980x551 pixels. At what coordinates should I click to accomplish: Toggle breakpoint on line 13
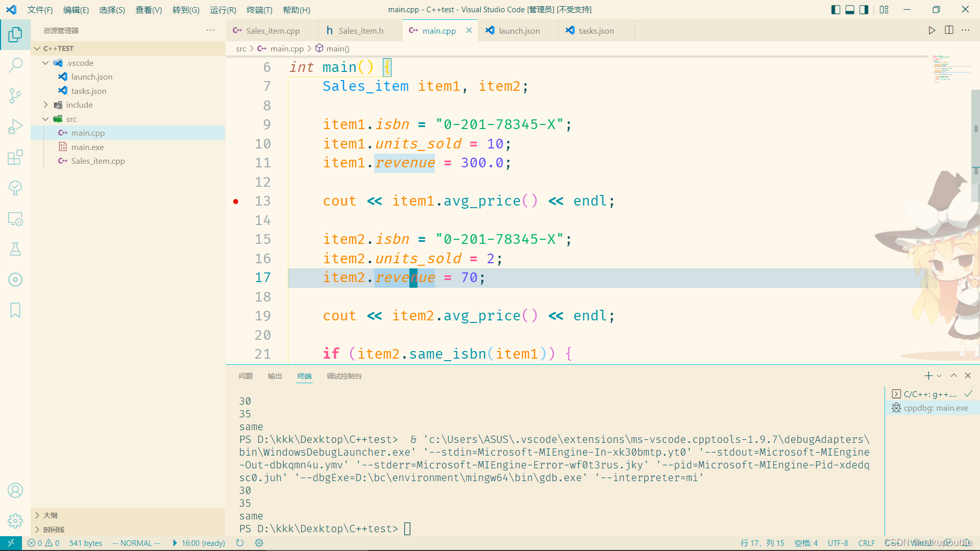point(236,202)
